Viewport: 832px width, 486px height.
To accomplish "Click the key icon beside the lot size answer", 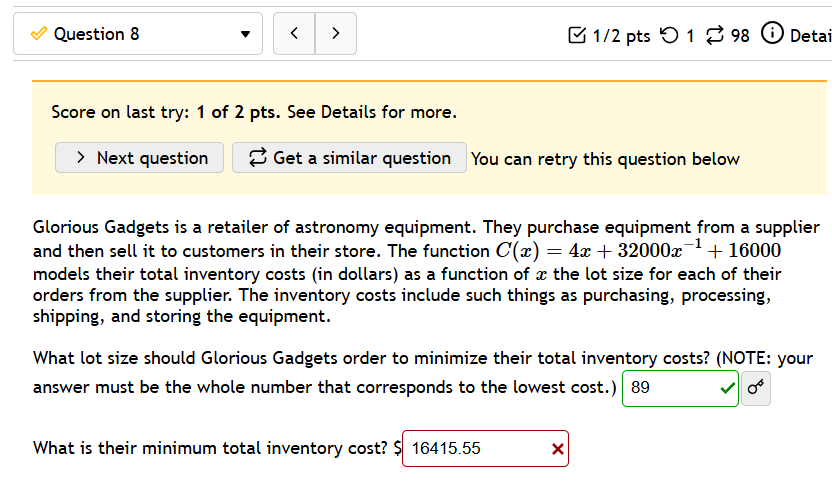I will point(756,388).
